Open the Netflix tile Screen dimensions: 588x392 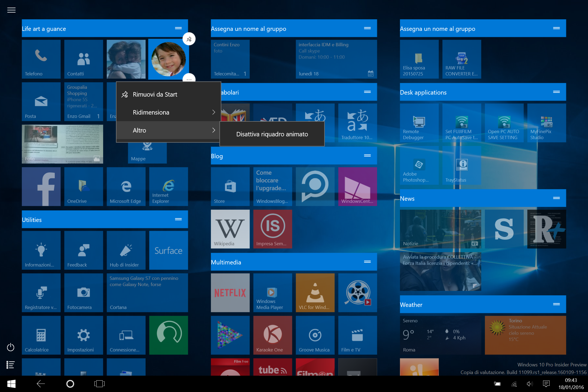point(230,293)
